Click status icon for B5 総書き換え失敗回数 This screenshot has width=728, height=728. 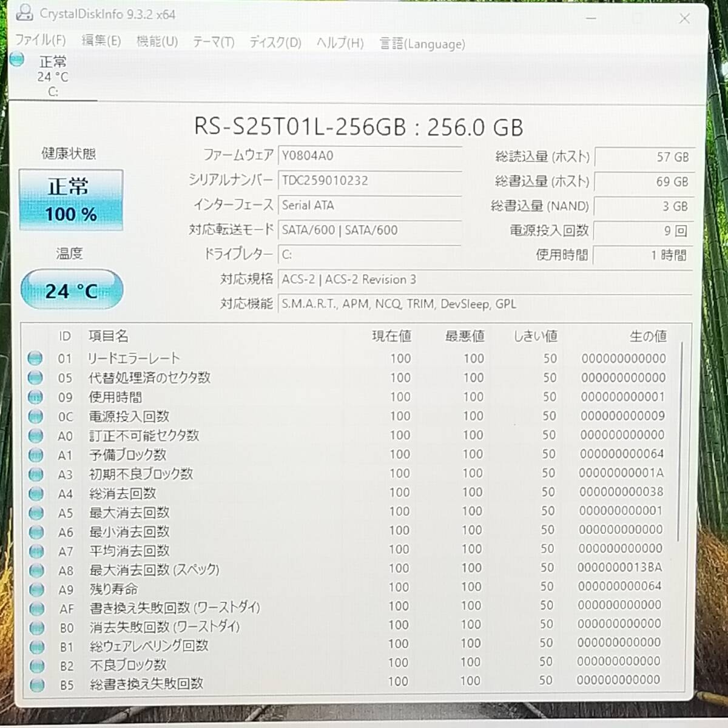[x=37, y=685]
